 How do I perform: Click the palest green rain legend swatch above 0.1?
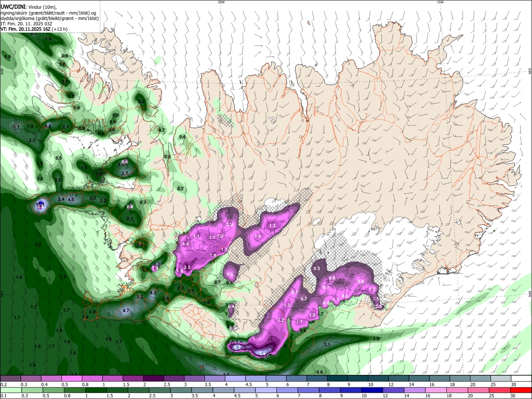coord(10,390)
